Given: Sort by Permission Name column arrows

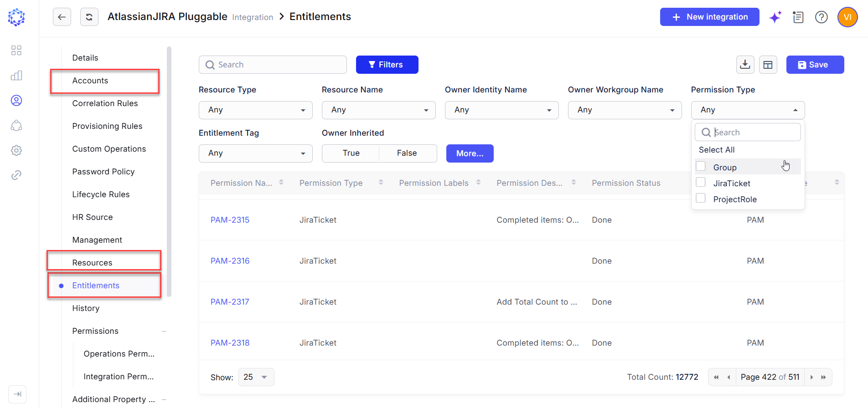Looking at the screenshot, I should coord(281,182).
